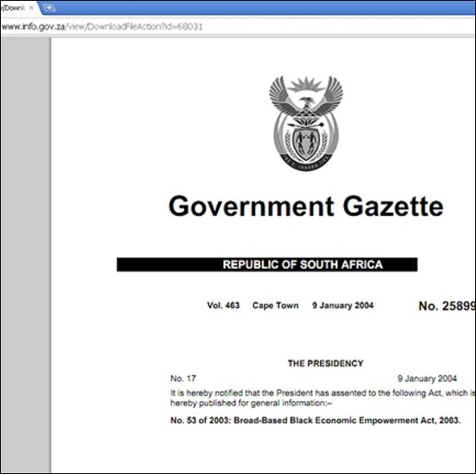Close the Download browser tab

[31, 8]
